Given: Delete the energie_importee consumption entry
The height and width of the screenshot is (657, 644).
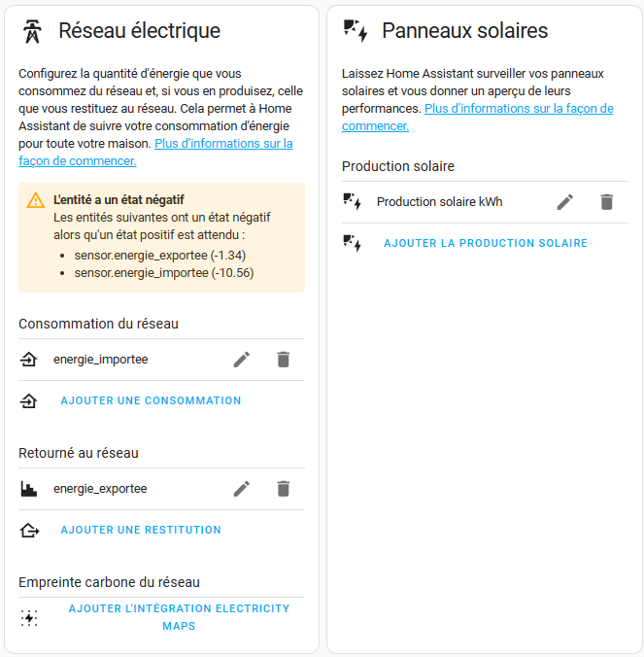Looking at the screenshot, I should point(284,360).
